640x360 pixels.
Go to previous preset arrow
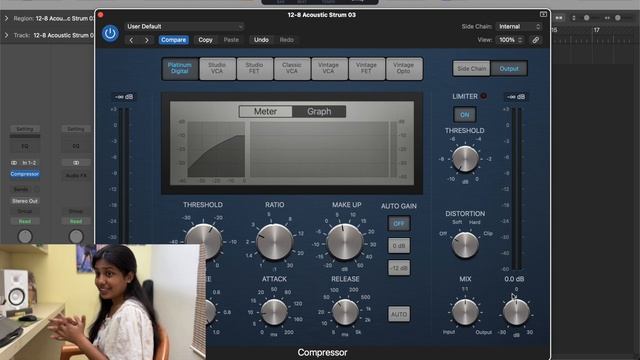(x=131, y=40)
